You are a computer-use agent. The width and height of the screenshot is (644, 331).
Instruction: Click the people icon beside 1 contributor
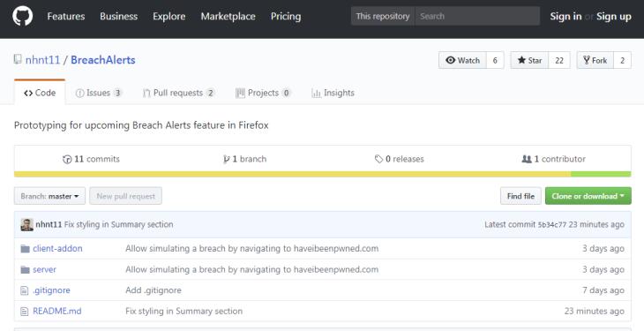pos(527,159)
